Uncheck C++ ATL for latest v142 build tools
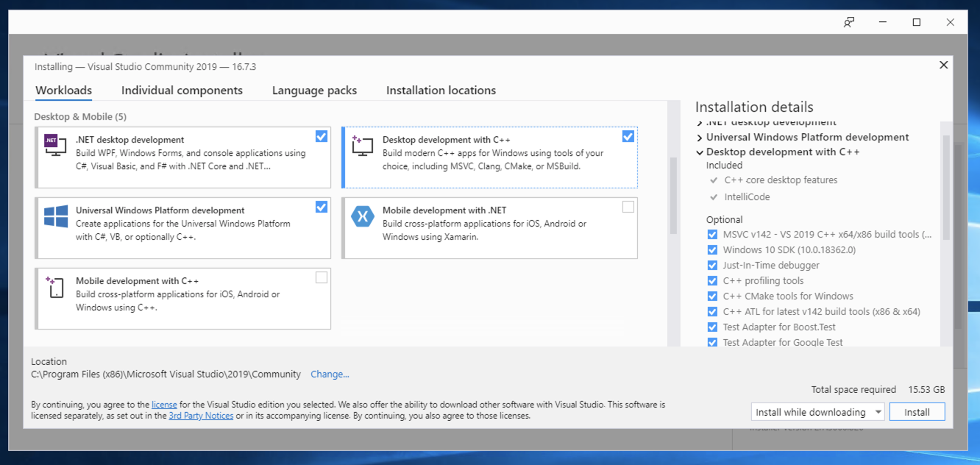The height and width of the screenshot is (465, 980). (712, 312)
